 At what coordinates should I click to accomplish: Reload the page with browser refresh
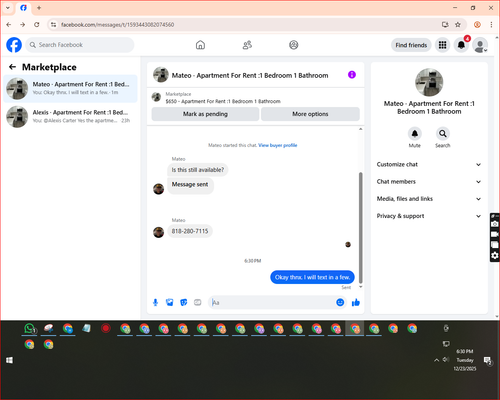coord(37,25)
